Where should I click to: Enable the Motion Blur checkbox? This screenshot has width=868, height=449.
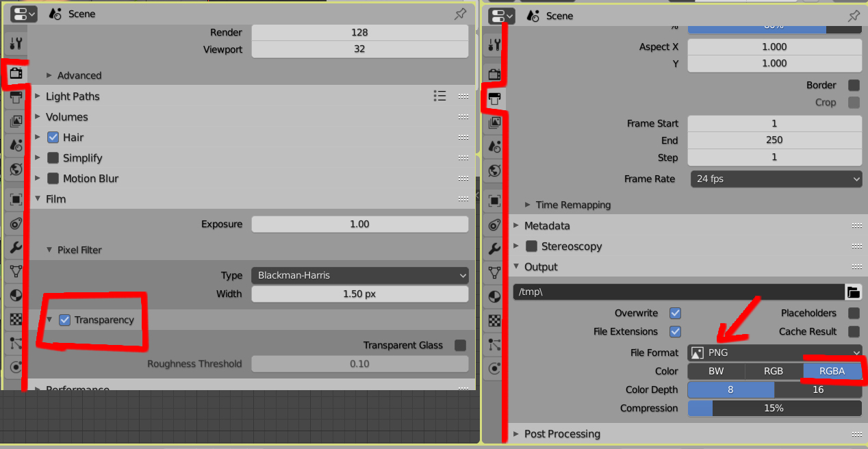[53, 178]
